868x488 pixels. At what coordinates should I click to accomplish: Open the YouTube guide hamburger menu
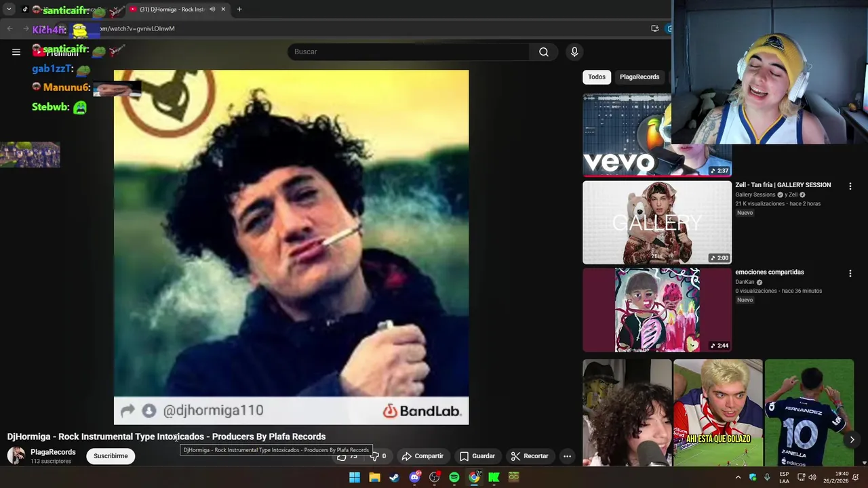16,52
